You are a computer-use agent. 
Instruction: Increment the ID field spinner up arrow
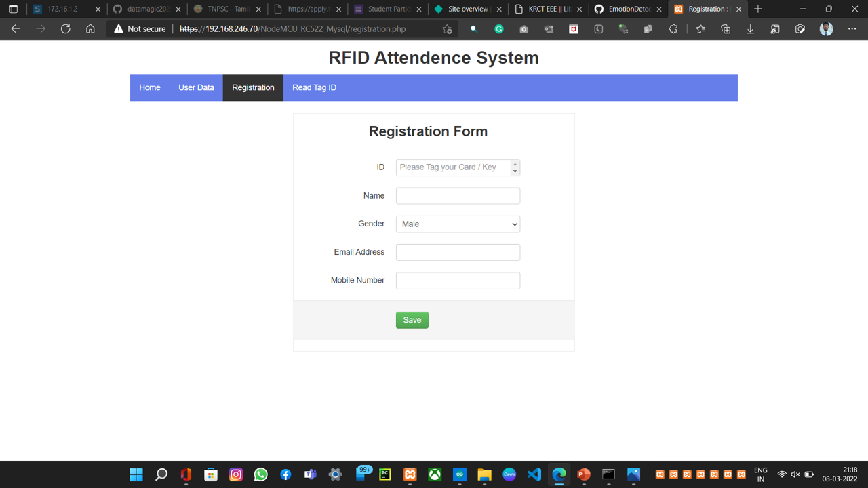pyautogui.click(x=515, y=164)
